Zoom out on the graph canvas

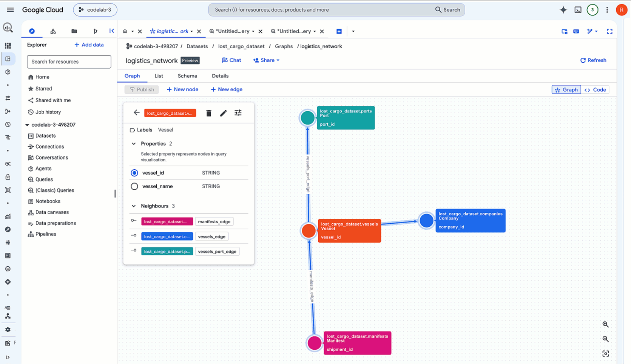pos(606,339)
